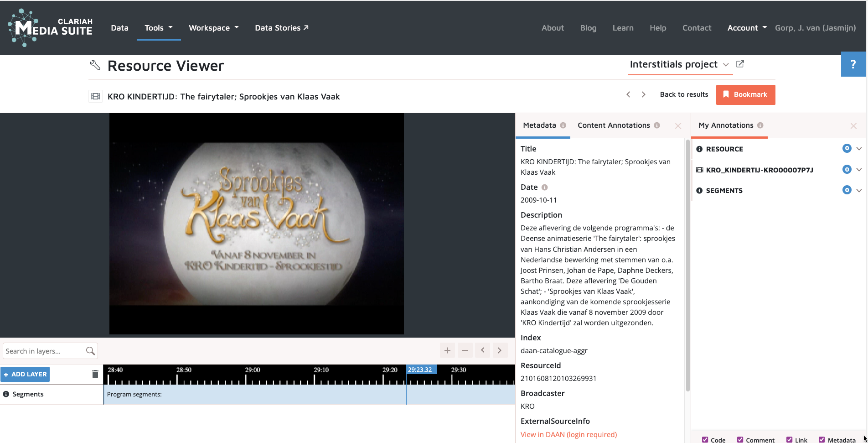Screen dimensions: 868x443
Task: Zoom in timeline with plus icon
Action: [447, 350]
